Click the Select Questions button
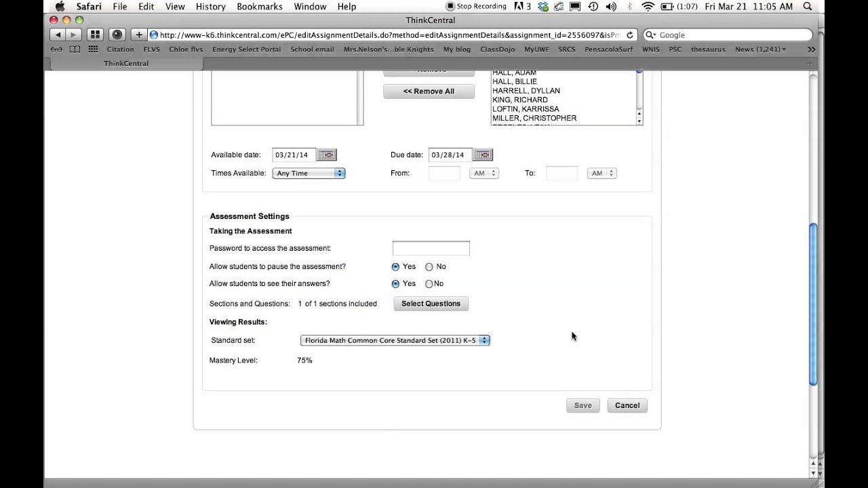 (x=431, y=304)
